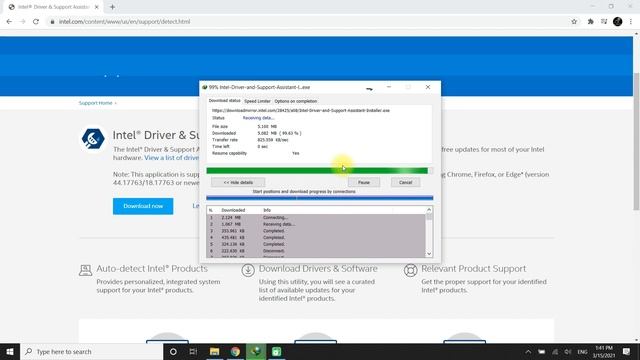This screenshot has height=360, width=640.
Task: Open Internet Download Manager from the taskbar
Action: pos(256,351)
